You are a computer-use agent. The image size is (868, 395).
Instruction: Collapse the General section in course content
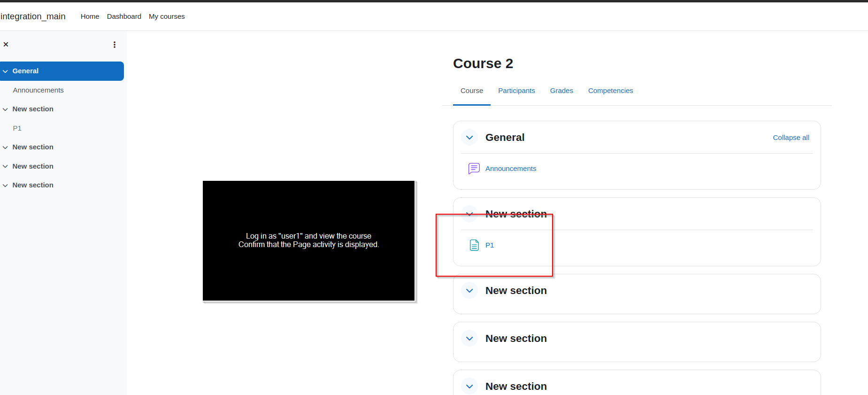pos(469,138)
